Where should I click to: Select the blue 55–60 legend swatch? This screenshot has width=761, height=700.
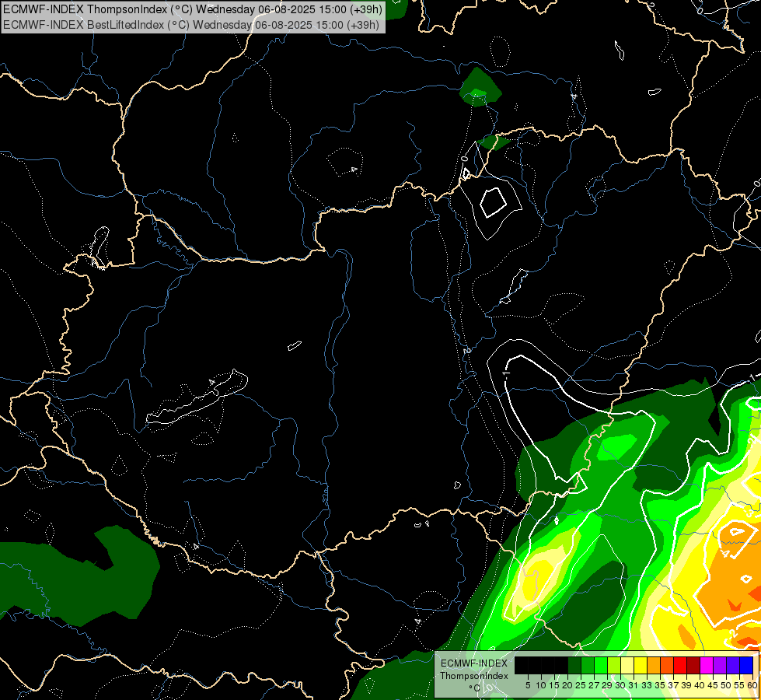coord(747,666)
